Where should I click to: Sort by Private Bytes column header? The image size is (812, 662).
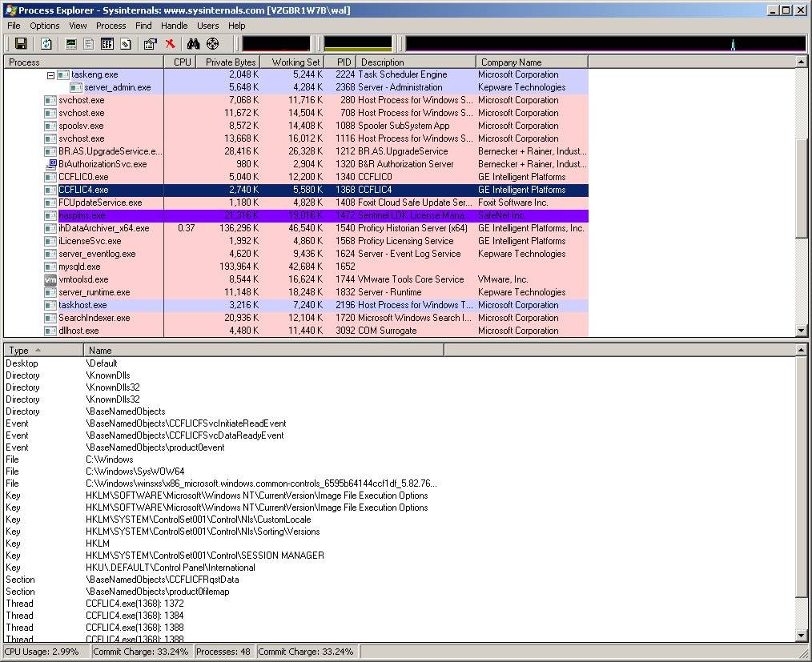(231, 62)
